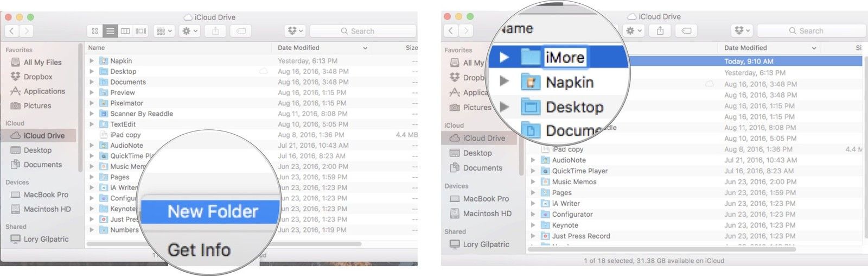The height and width of the screenshot is (276, 868).
Task: Switch left Finder window to icon view
Action: 95,31
